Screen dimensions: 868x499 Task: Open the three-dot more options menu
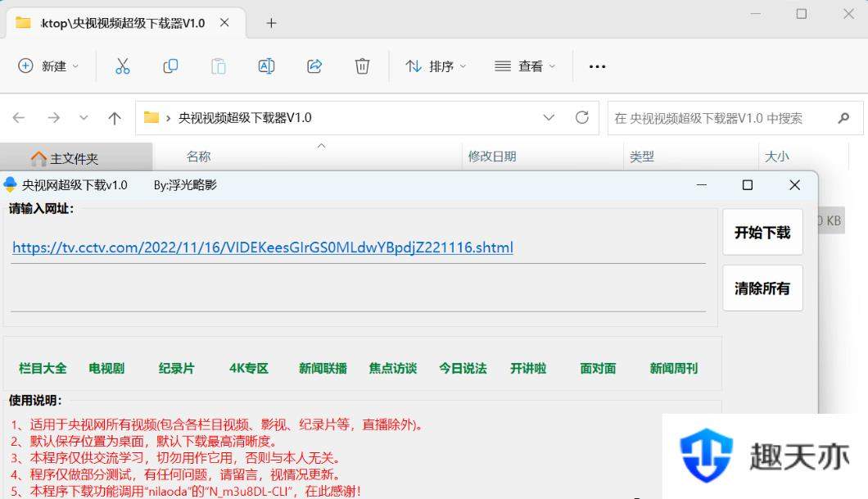point(597,66)
